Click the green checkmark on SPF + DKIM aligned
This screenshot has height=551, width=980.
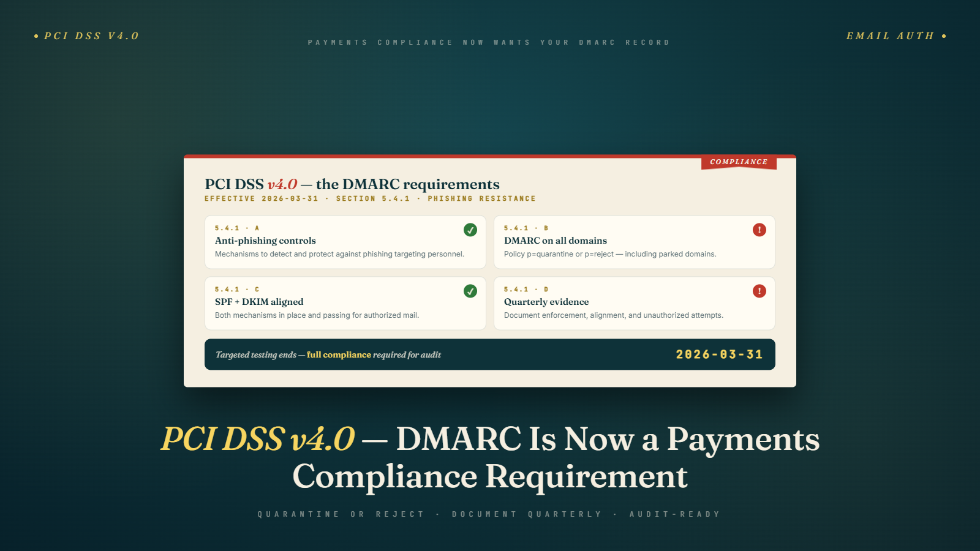tap(470, 291)
